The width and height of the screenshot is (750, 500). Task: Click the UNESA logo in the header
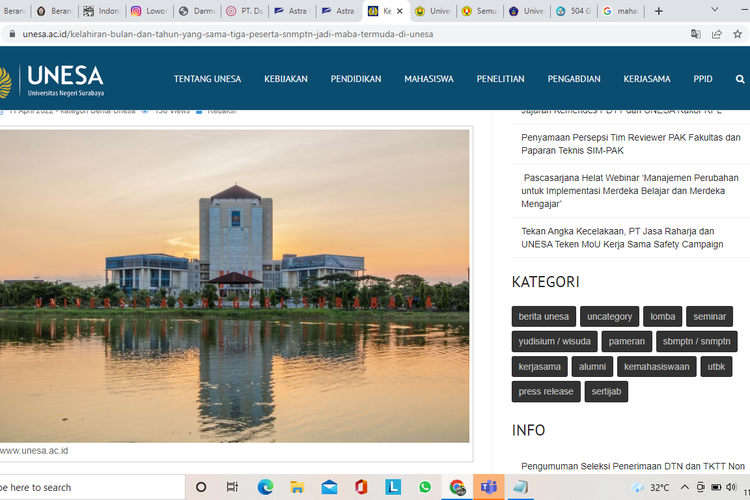tap(55, 78)
